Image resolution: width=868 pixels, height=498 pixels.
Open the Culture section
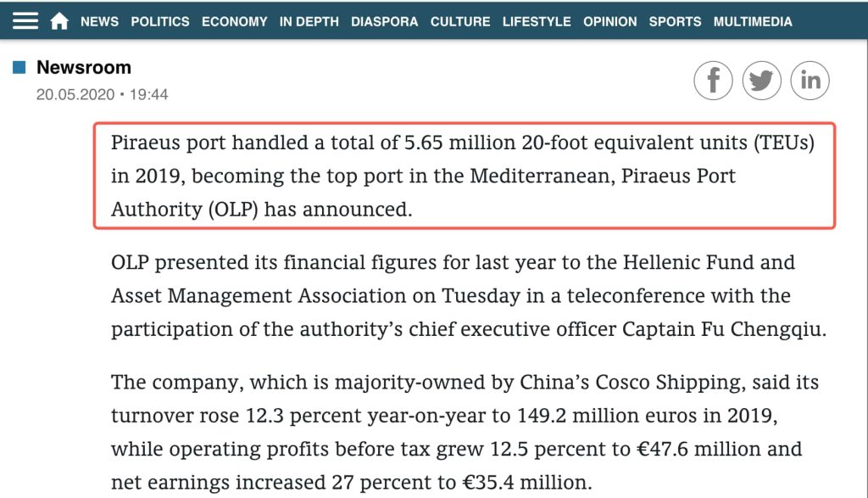click(460, 21)
